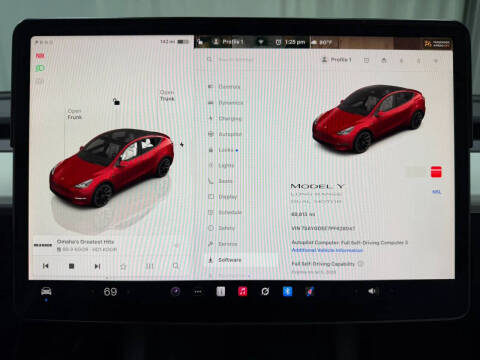Select the red color swatch
The image size is (480, 360).
pyautogui.click(x=436, y=172)
